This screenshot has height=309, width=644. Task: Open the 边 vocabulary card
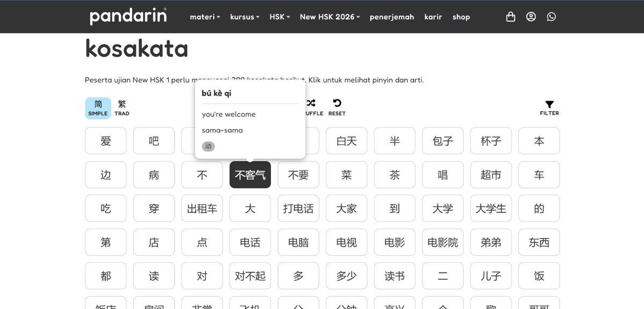[106, 175]
